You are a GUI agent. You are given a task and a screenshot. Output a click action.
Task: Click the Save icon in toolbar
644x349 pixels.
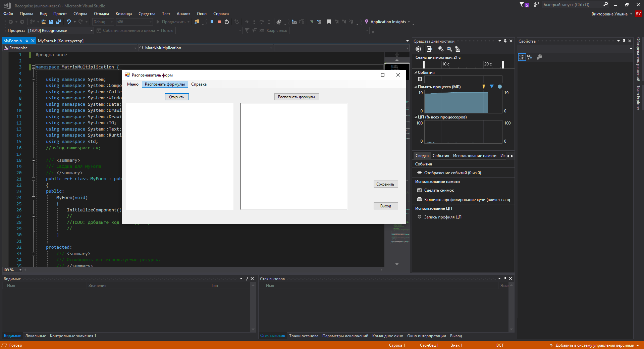pyautogui.click(x=51, y=22)
